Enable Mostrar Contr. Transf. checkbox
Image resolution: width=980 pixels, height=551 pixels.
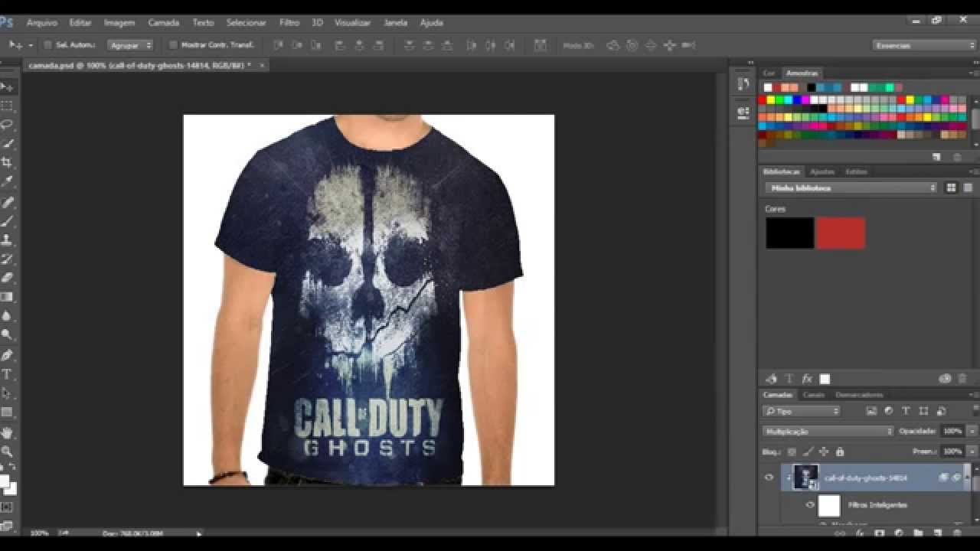(173, 45)
